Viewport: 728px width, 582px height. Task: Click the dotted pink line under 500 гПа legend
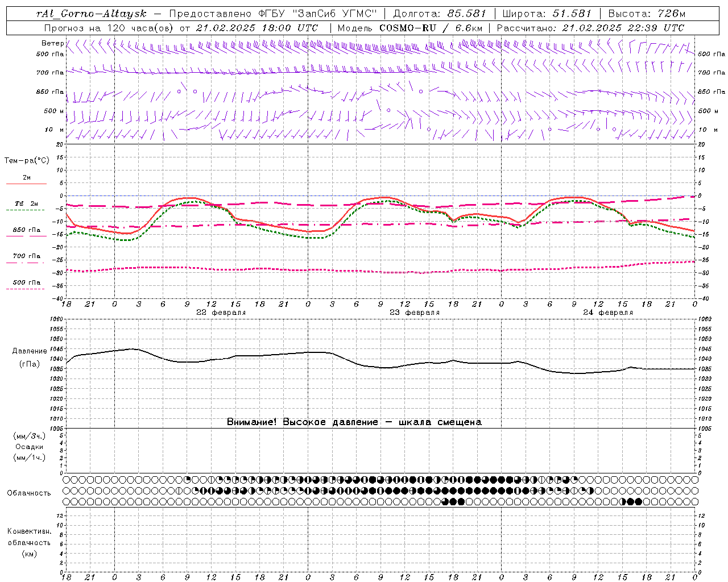pos(26,289)
